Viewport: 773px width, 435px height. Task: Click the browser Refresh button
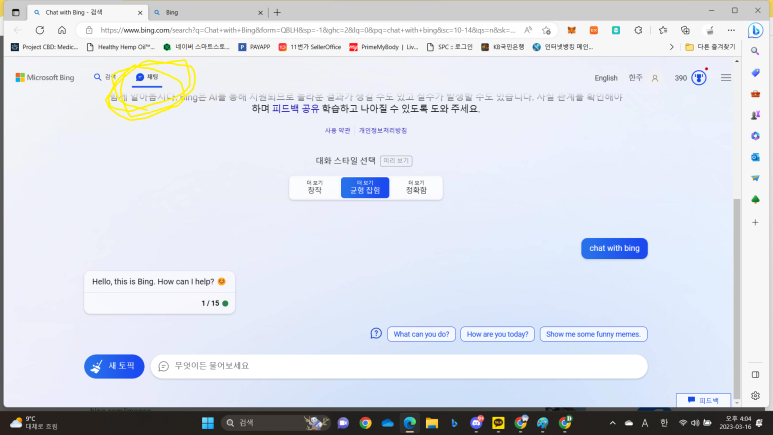40,30
